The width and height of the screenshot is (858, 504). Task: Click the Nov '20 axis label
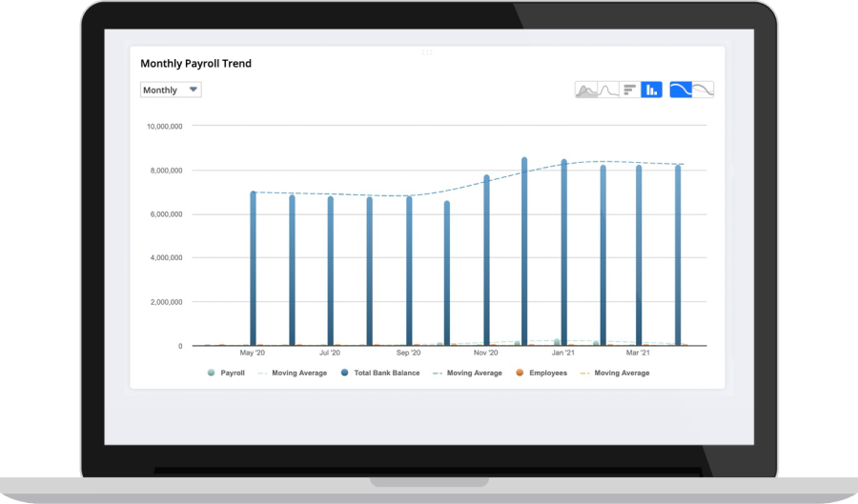tap(486, 353)
